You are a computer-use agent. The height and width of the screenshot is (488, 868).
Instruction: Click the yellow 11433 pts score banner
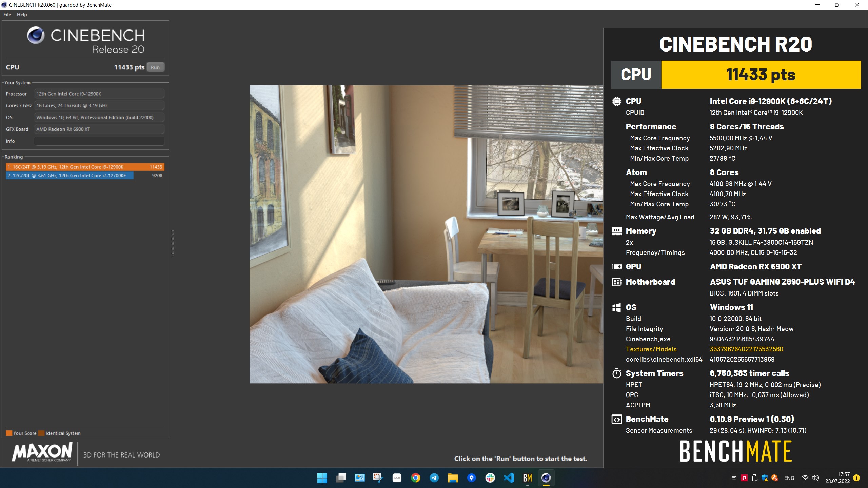click(x=761, y=75)
